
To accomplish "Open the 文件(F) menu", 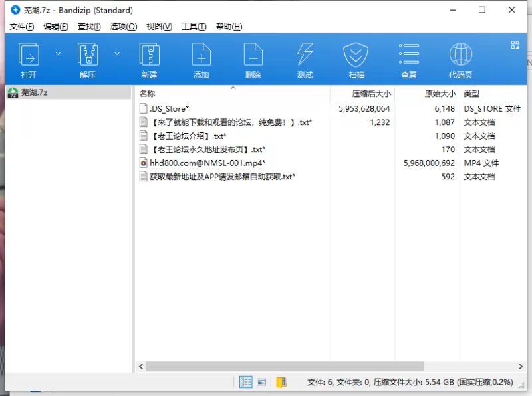I will tap(22, 27).
